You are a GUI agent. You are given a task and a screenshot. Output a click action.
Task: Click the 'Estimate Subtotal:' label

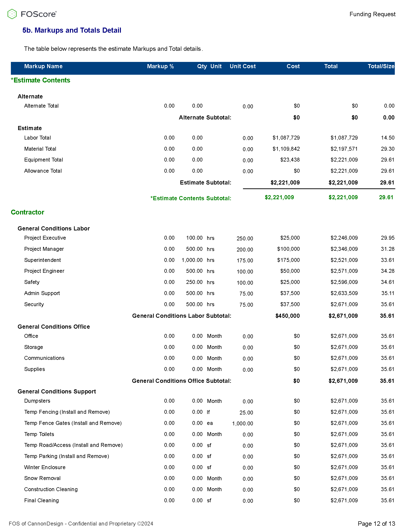coord(205,182)
